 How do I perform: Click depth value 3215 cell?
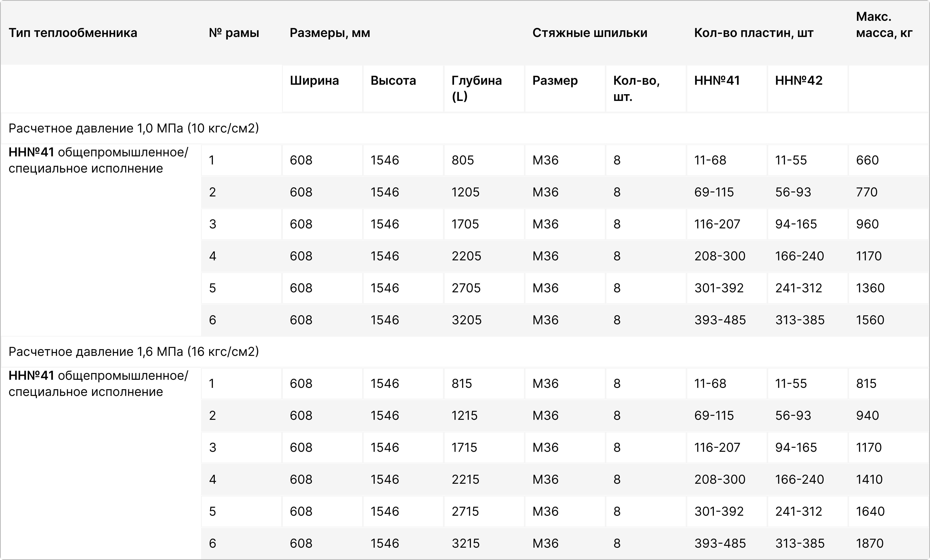pos(465,543)
